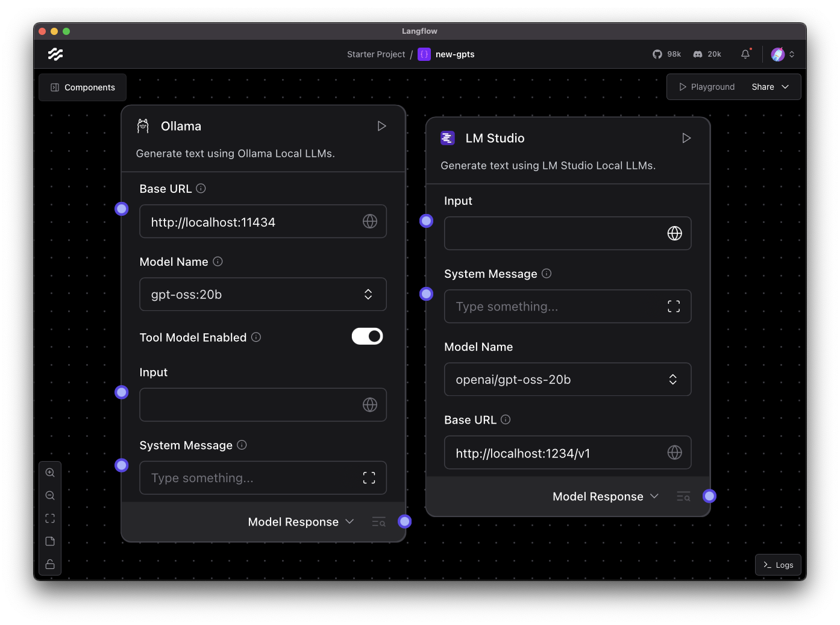840x625 pixels.
Task: Open the Components panel
Action: [83, 87]
